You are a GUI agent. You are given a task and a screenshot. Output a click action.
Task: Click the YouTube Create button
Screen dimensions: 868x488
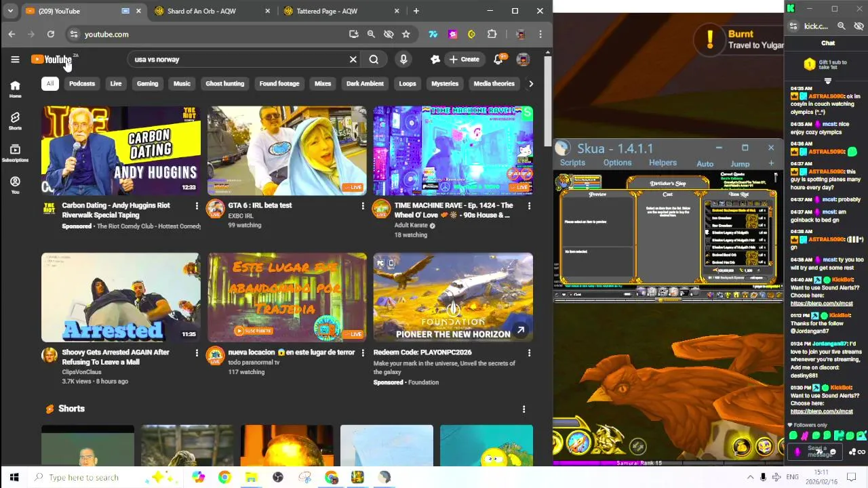[x=465, y=59]
